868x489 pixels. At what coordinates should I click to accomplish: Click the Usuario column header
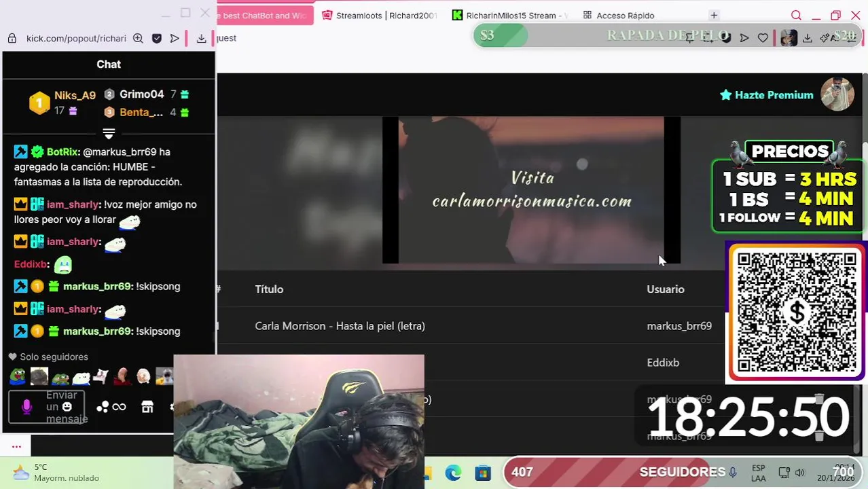pyautogui.click(x=666, y=289)
